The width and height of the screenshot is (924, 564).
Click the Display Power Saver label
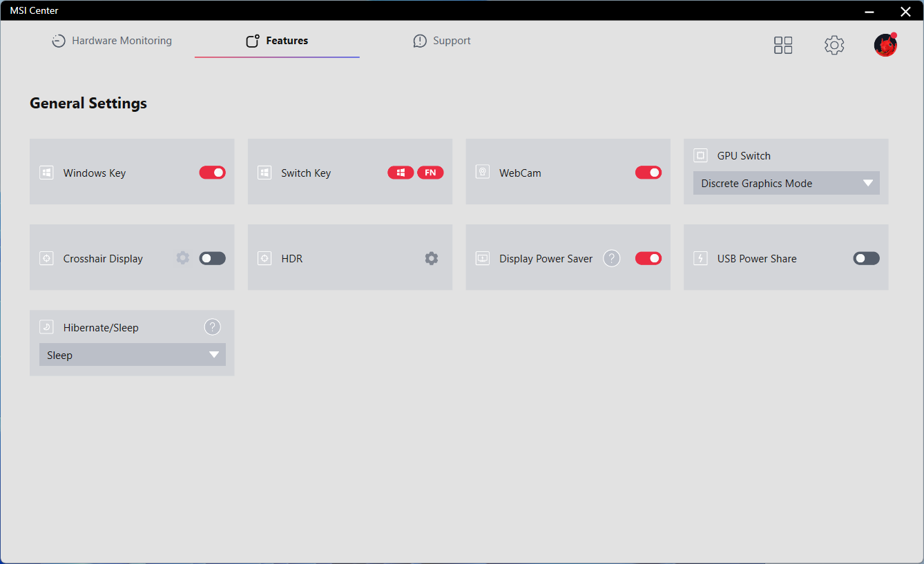(546, 259)
